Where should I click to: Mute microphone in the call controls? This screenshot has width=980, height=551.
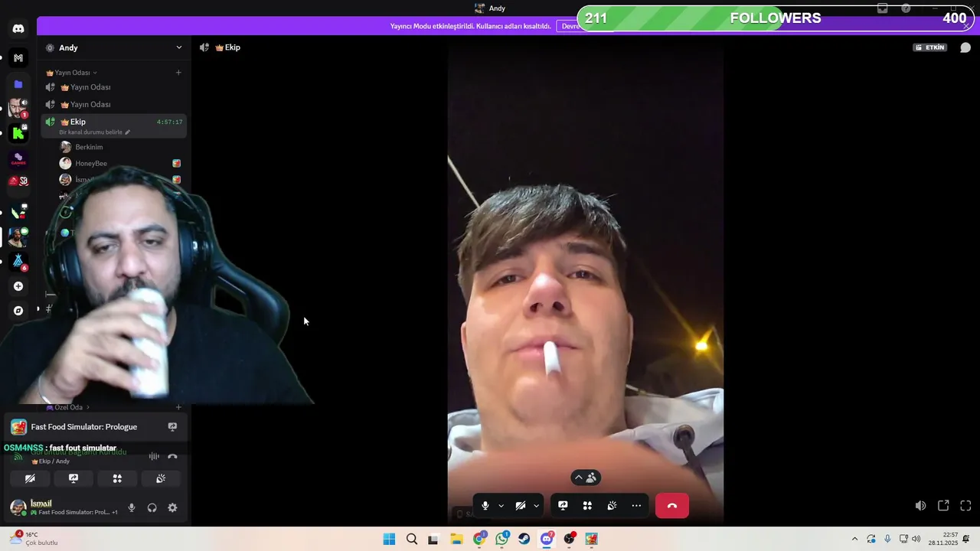pos(485,506)
